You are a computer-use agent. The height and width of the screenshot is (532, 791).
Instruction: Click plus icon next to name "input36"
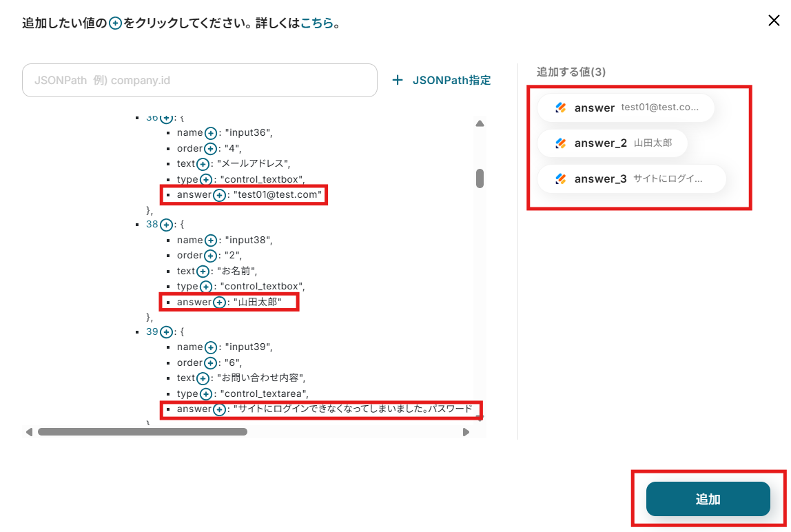pos(211,133)
